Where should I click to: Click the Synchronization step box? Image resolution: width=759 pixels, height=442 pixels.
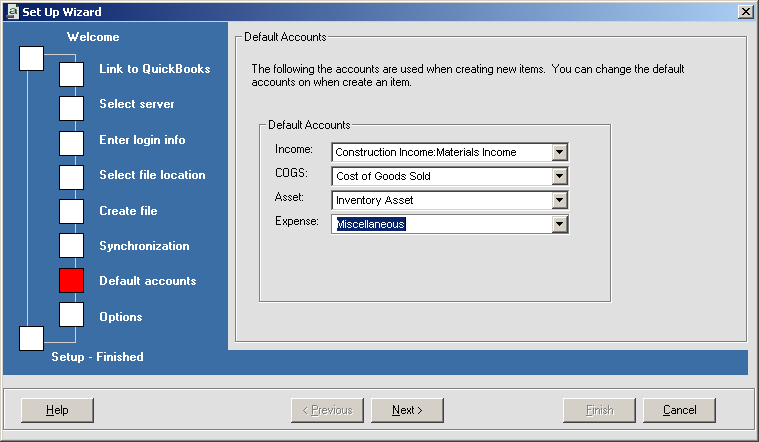point(72,246)
